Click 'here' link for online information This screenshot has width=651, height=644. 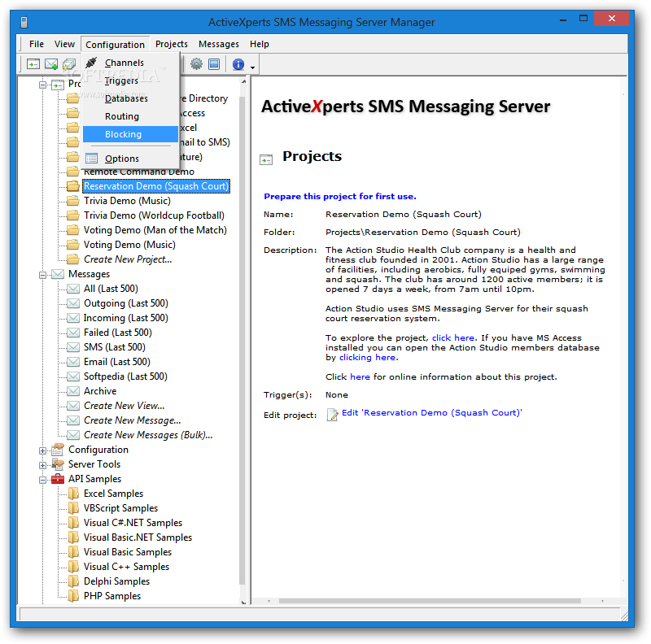[x=360, y=376]
